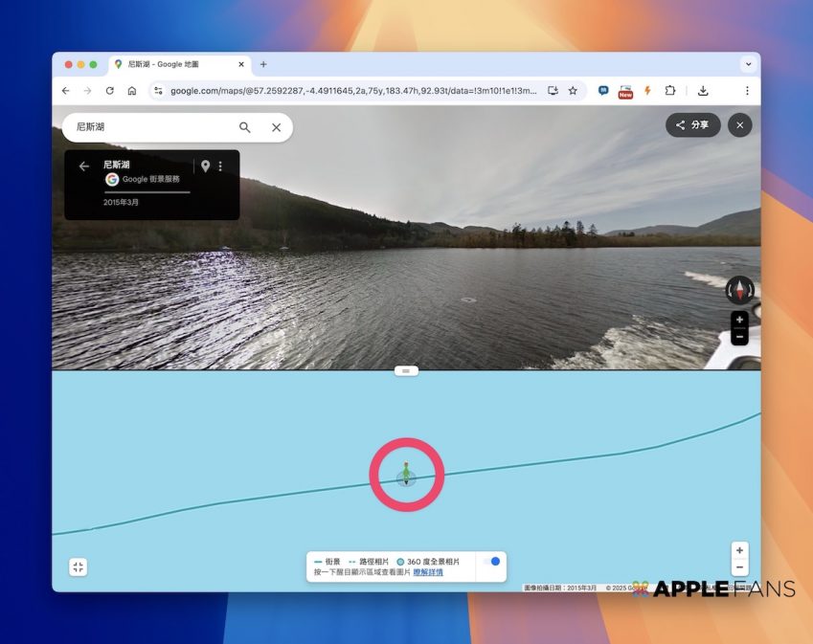Screen dimensions: 813x644
Task: Open the 瞭解詳情 link
Action: point(428,572)
